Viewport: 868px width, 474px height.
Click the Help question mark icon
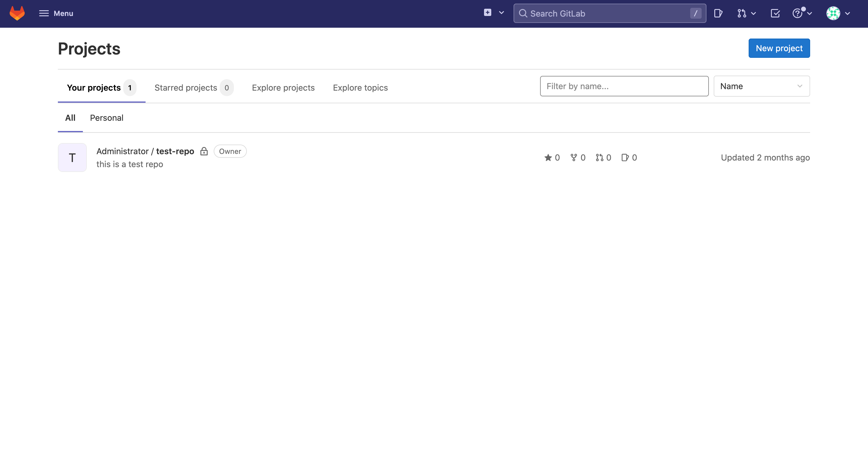[x=797, y=14]
